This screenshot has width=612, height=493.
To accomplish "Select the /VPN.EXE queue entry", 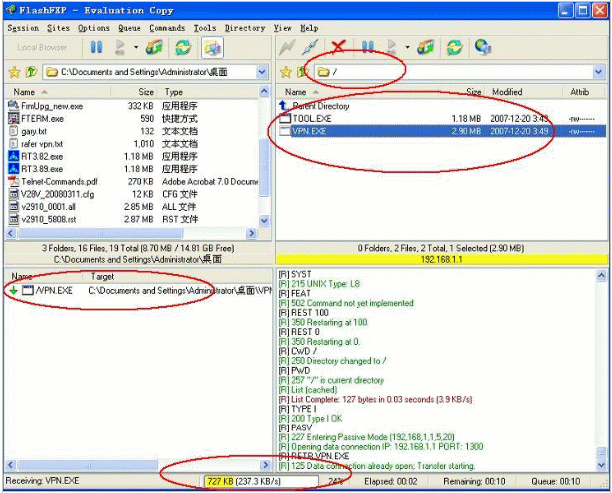I will tap(139, 290).
